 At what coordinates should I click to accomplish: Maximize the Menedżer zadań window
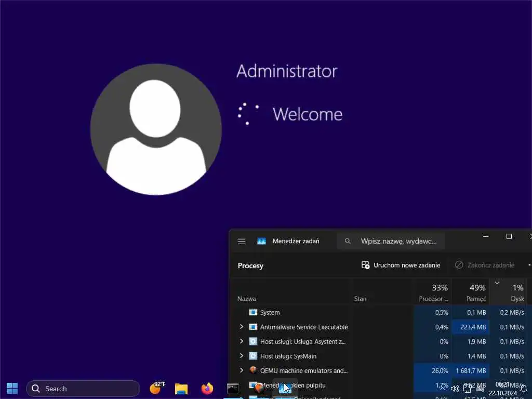(x=509, y=236)
